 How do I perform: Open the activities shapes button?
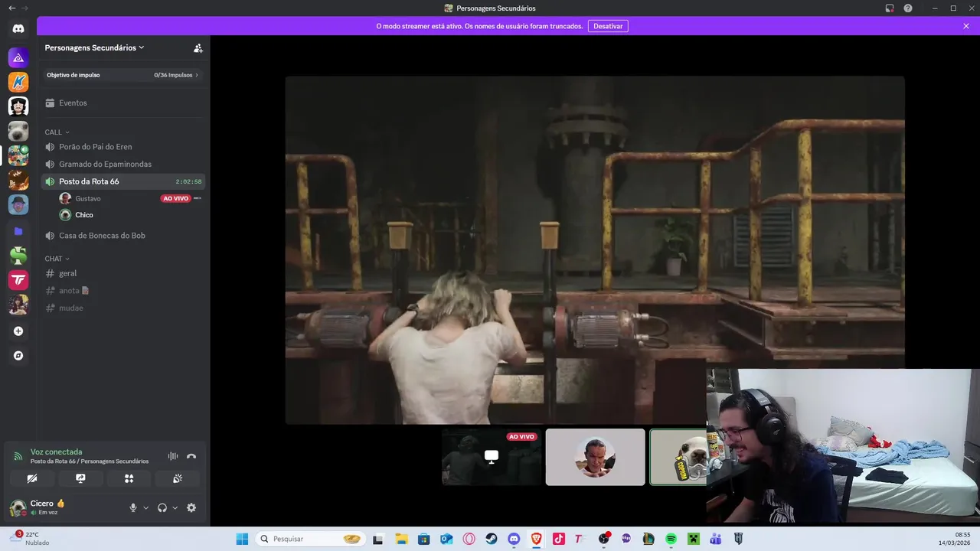[x=129, y=478]
